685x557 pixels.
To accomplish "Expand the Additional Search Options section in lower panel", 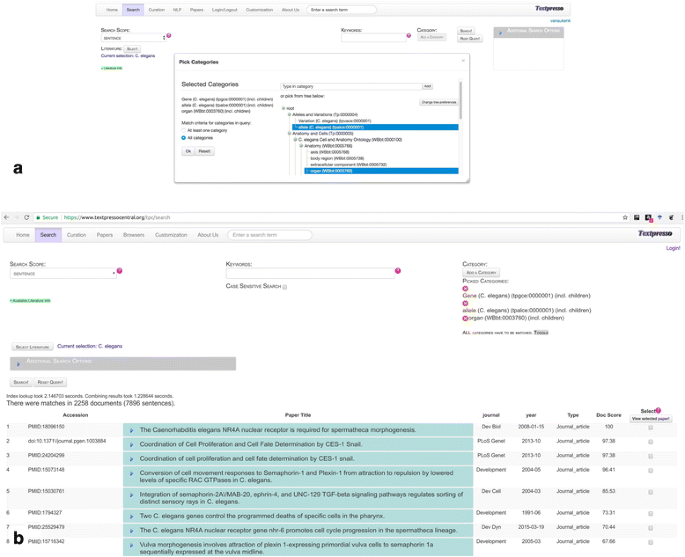I will point(19,364).
